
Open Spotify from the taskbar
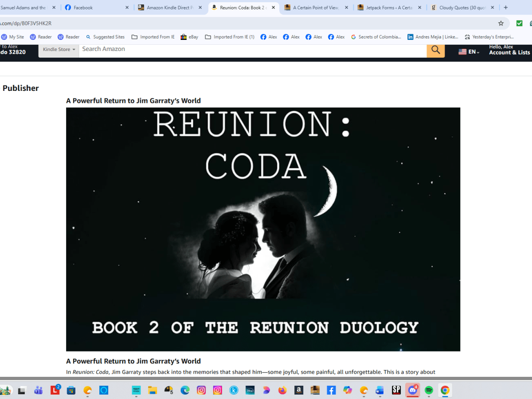(x=429, y=390)
